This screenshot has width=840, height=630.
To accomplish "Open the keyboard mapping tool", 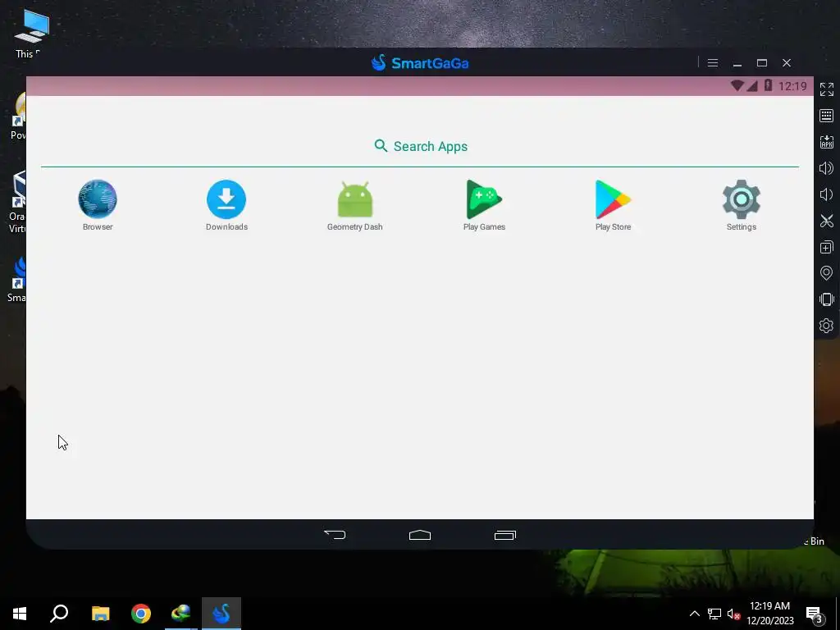I will [x=827, y=115].
